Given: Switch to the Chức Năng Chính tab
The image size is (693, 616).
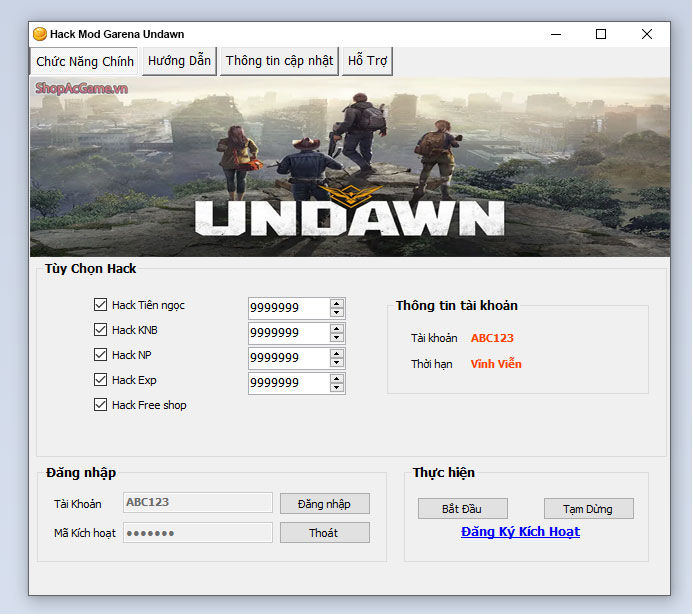Looking at the screenshot, I should pyautogui.click(x=84, y=61).
